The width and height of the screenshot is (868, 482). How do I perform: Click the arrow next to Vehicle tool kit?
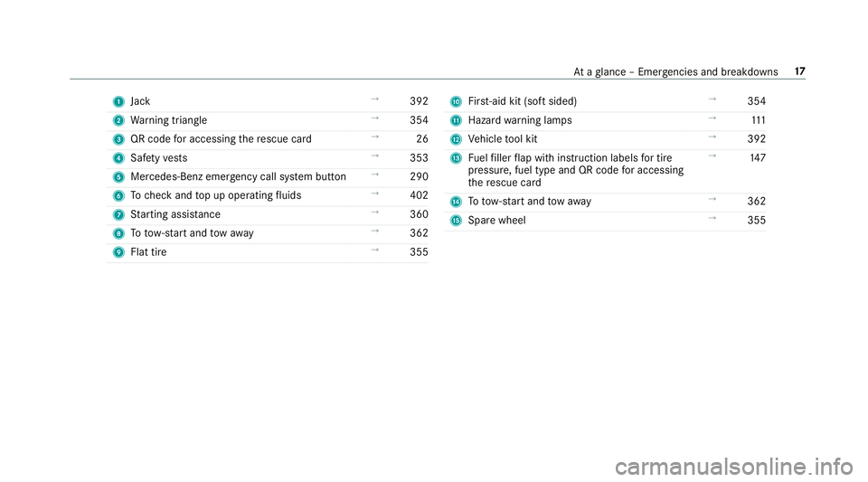click(x=712, y=137)
